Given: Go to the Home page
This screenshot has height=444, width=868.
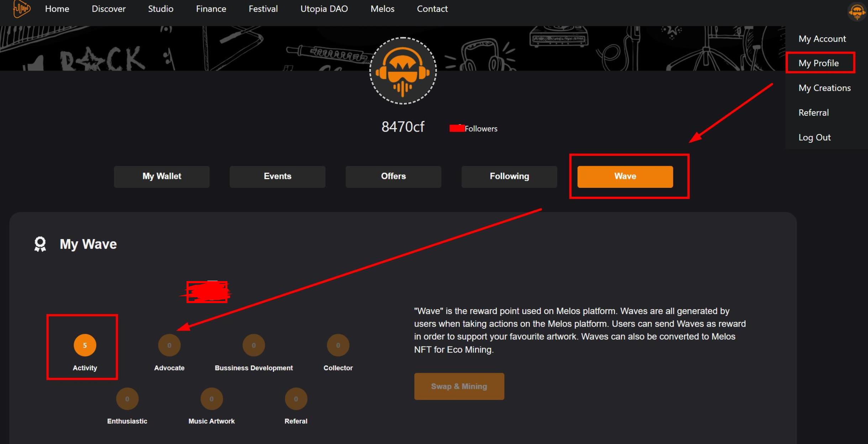Looking at the screenshot, I should 57,9.
